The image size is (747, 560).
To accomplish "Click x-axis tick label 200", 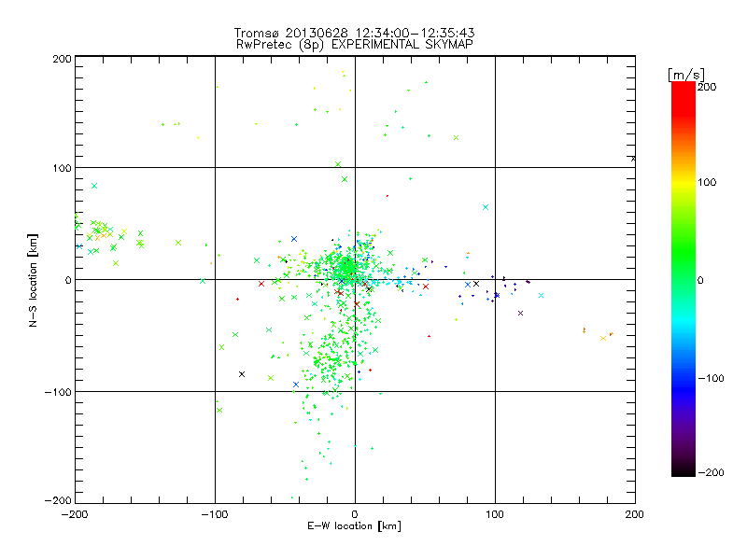I will point(635,514).
